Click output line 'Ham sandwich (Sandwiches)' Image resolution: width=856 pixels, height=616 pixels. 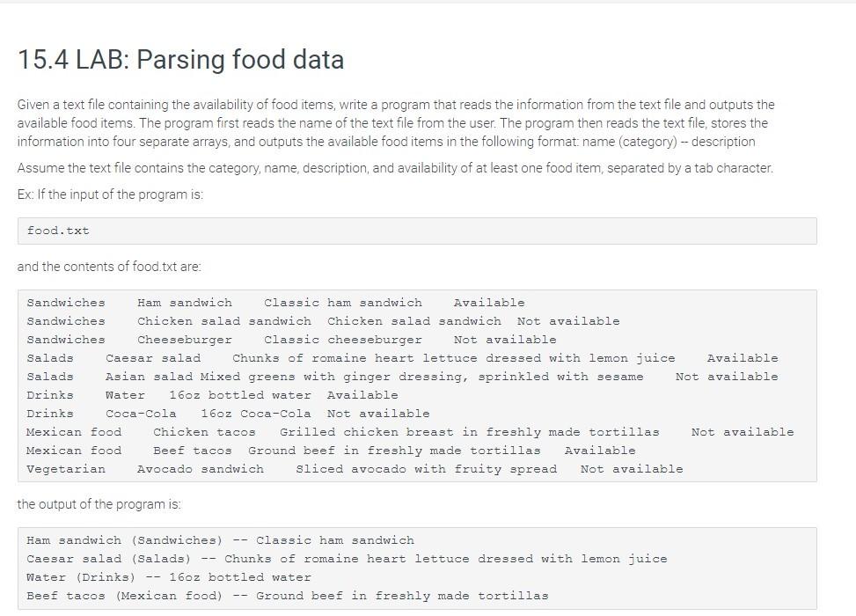(220, 540)
